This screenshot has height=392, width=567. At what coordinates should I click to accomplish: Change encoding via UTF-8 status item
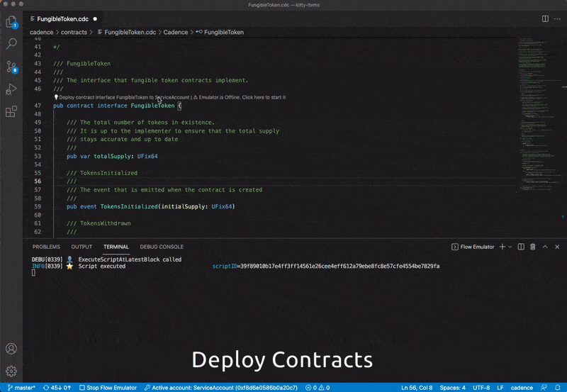coord(481,387)
